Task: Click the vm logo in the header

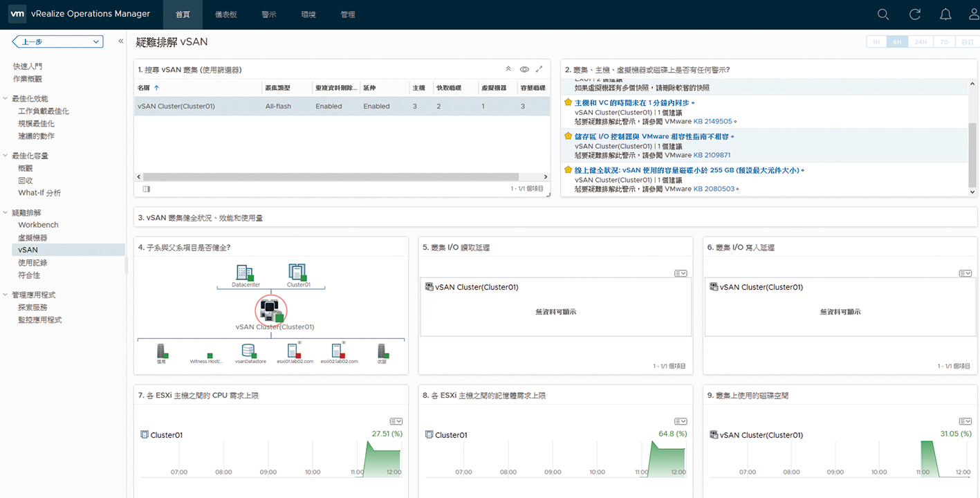Action: coord(18,14)
